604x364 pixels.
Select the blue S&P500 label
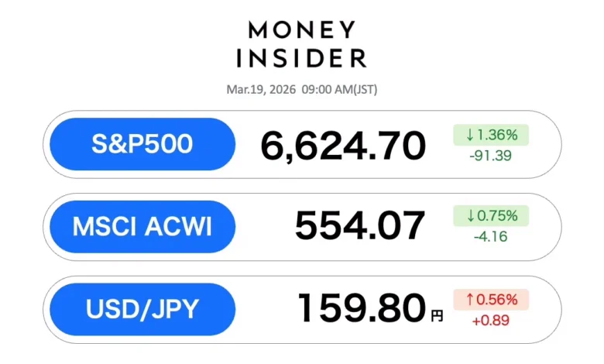(142, 144)
